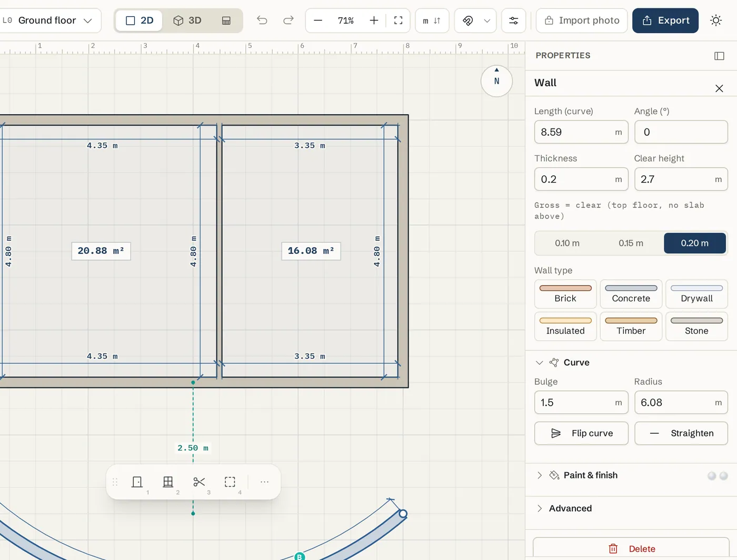Click the undo arrow icon
Viewport: 737px width, 560px height.
point(262,21)
